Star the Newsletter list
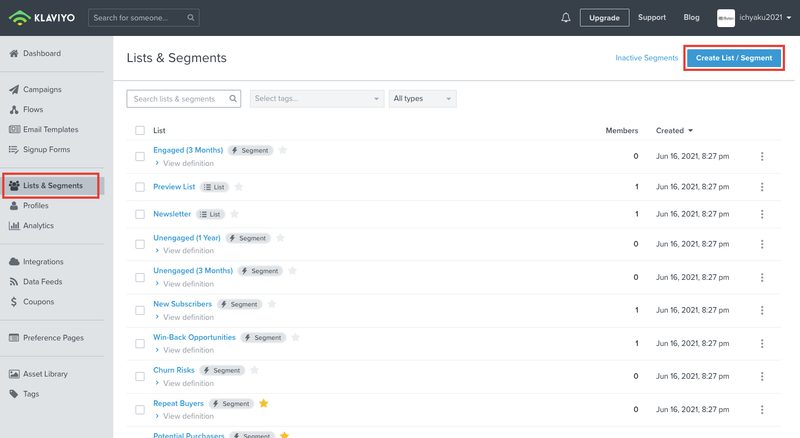Screen dimensions: 800x438 234,214
